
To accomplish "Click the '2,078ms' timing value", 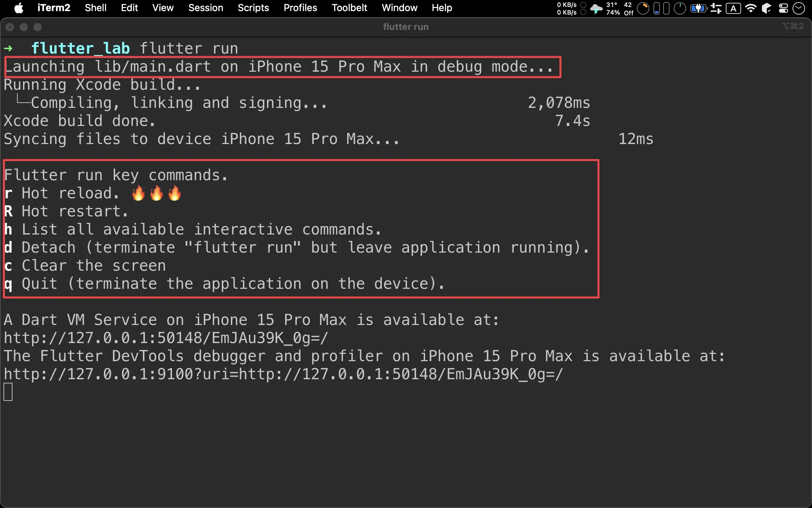I will (559, 103).
